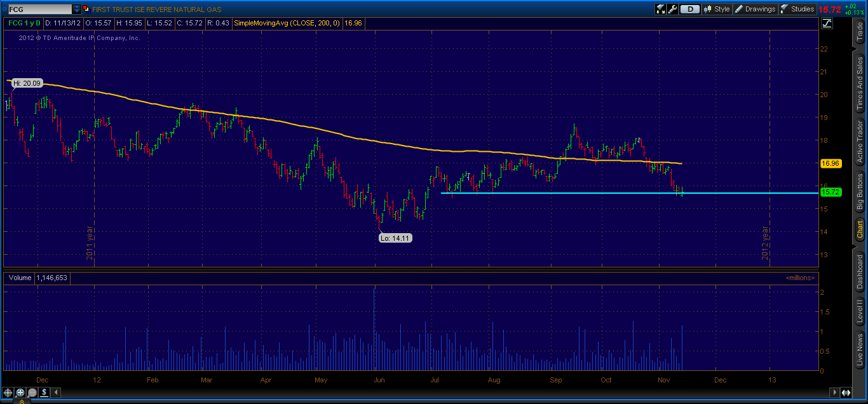Screen dimensions: 868x404
Task: Open the FCG symbol dropdown arrow
Action: tap(77, 10)
